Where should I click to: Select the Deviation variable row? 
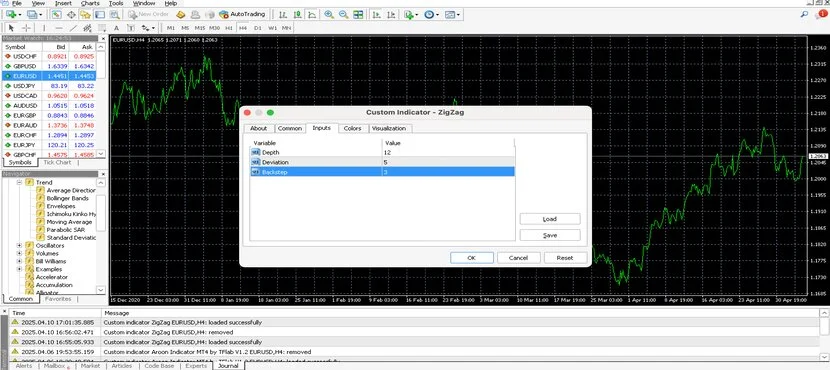(x=382, y=162)
